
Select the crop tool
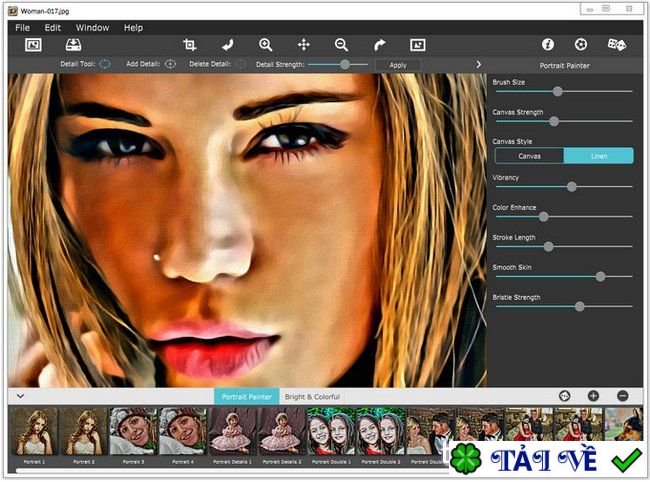(189, 45)
